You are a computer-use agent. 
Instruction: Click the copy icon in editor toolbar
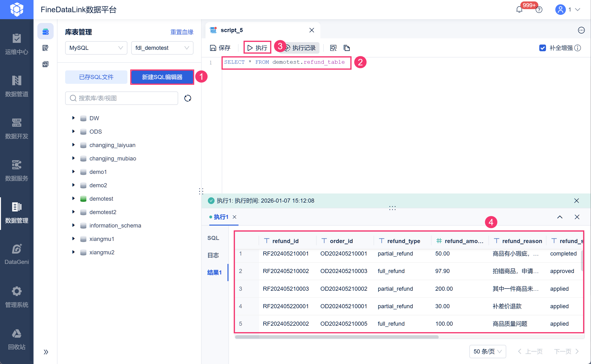[x=347, y=48]
